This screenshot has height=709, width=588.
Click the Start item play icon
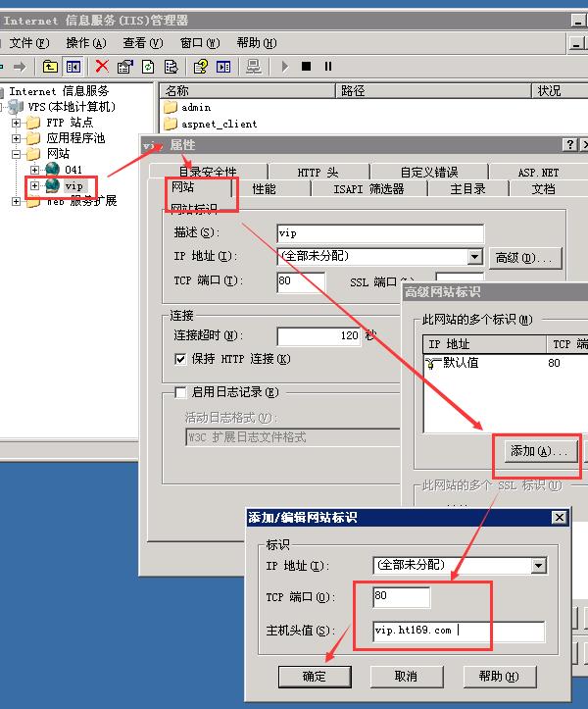[285, 67]
